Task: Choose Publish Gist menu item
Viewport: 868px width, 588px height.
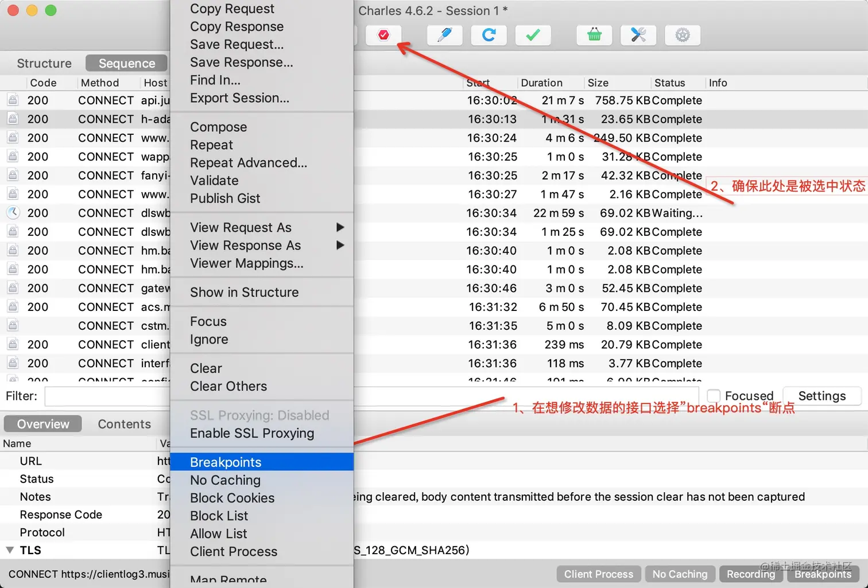Action: click(262, 198)
